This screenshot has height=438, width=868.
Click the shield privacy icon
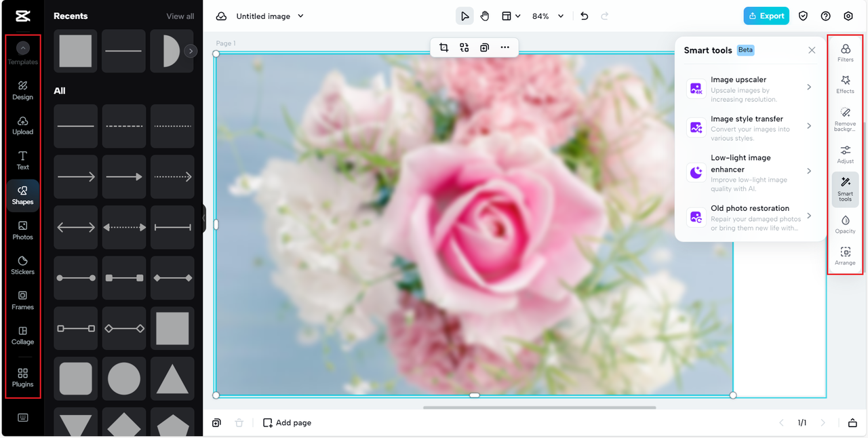pyautogui.click(x=803, y=16)
